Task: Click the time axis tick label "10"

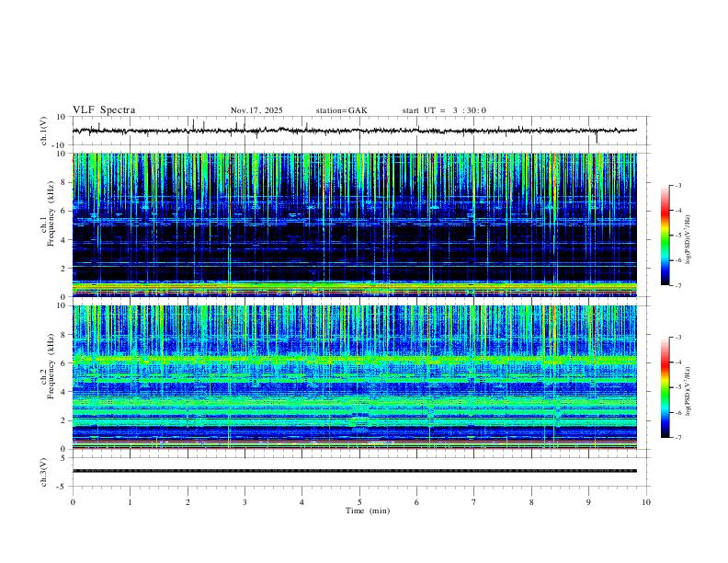Action: click(646, 502)
